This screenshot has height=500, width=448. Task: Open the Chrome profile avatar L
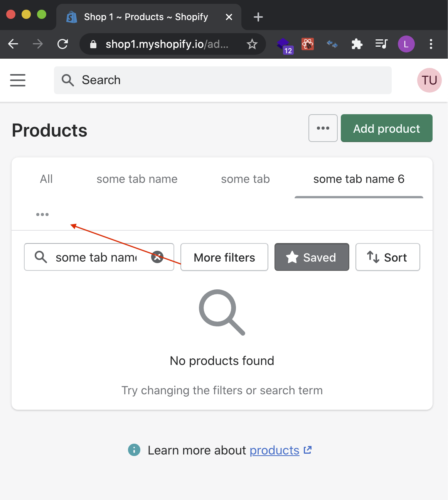tap(406, 44)
